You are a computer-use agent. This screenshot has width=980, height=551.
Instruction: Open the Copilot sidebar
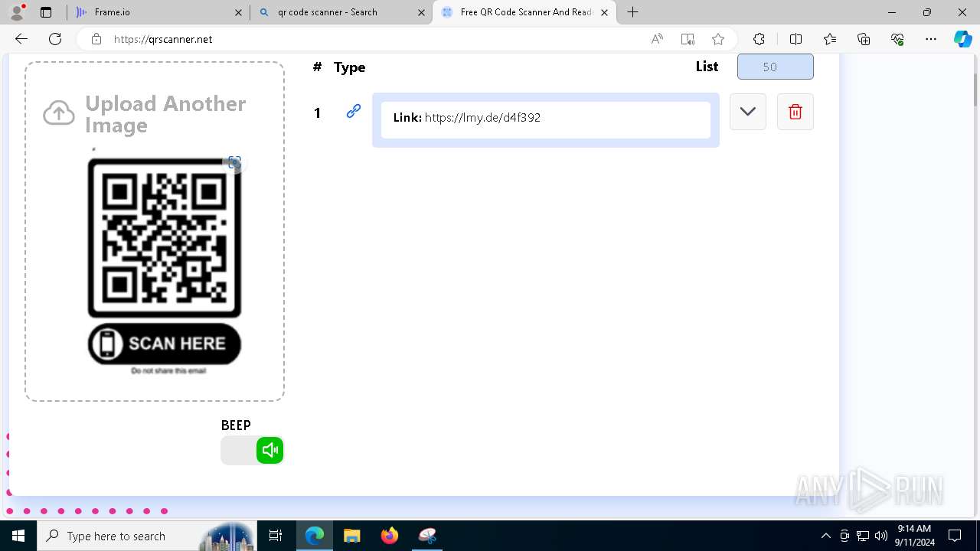[962, 39]
